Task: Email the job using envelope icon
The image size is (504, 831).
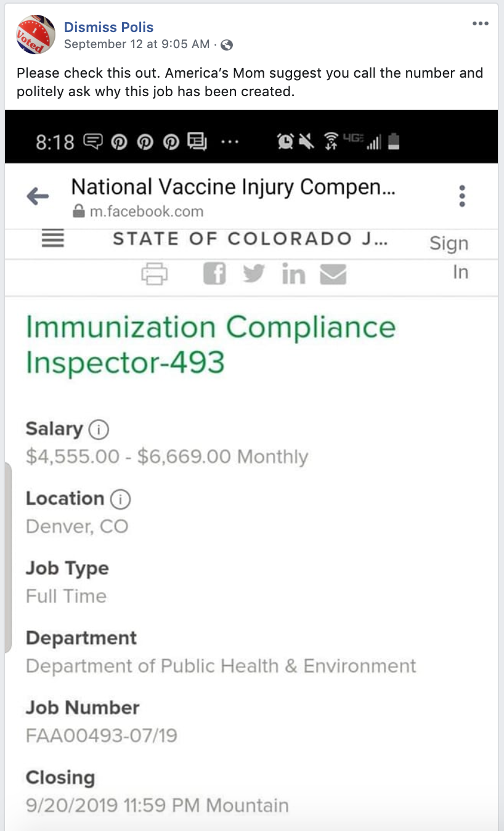Action: pos(333,274)
